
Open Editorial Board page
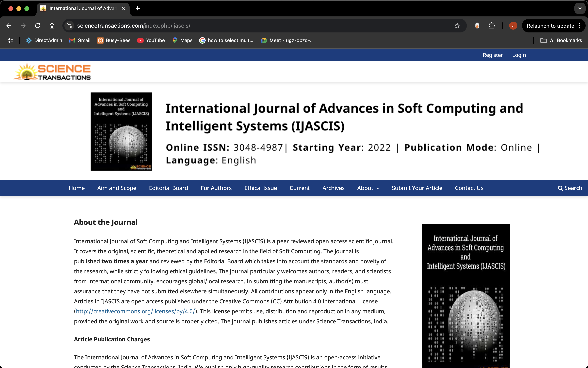pos(168,188)
